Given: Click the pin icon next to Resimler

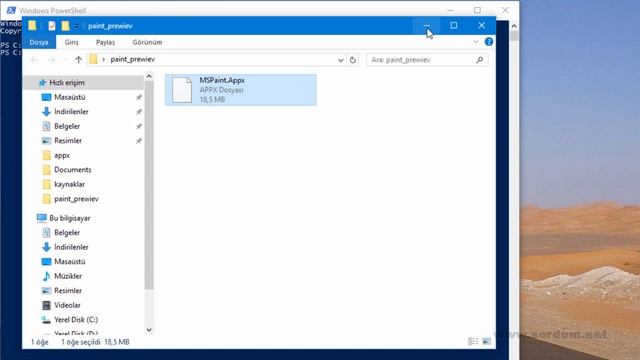Looking at the screenshot, I should [x=139, y=140].
